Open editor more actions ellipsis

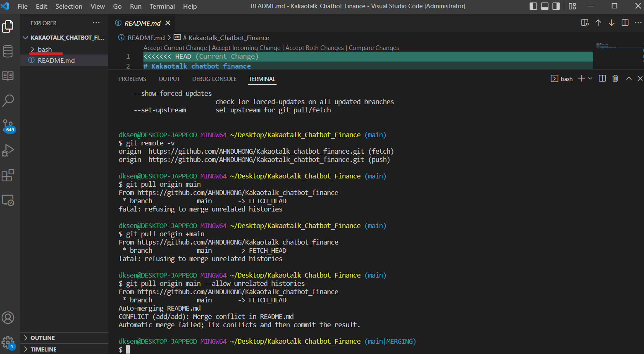click(x=638, y=23)
